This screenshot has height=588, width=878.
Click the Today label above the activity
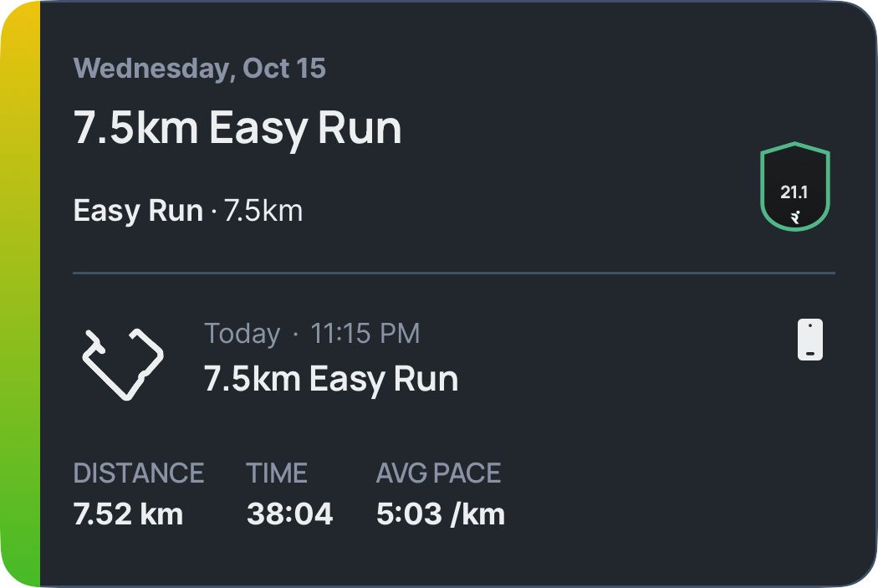pos(242,334)
